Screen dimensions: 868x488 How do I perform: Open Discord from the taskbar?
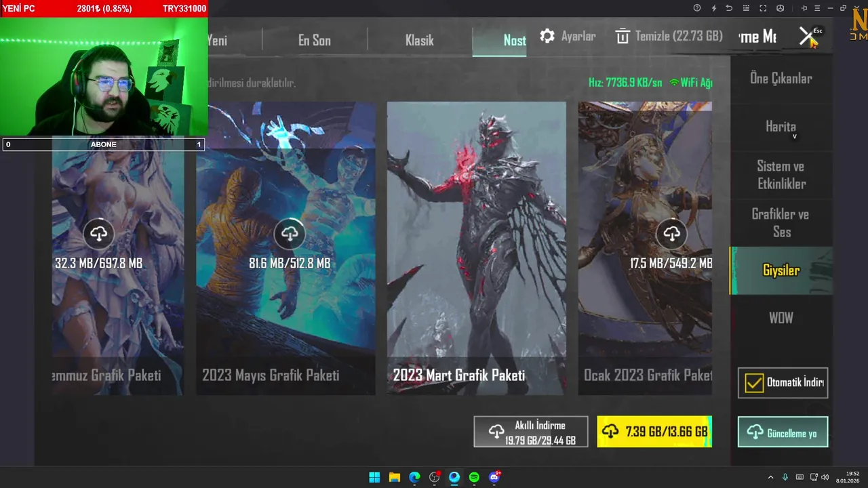tap(494, 477)
